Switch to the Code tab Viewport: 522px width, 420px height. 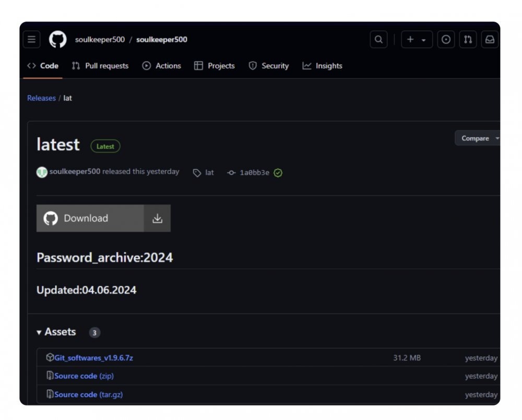pos(43,66)
